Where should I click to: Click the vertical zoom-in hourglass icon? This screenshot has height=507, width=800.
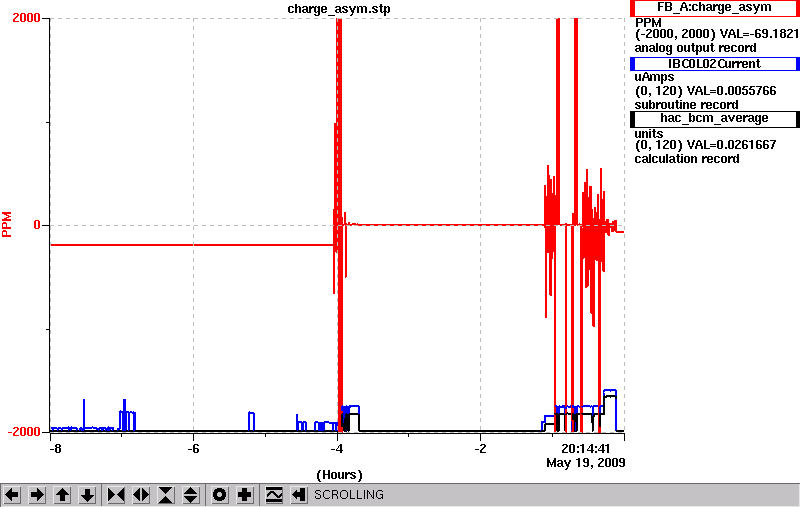click(166, 495)
